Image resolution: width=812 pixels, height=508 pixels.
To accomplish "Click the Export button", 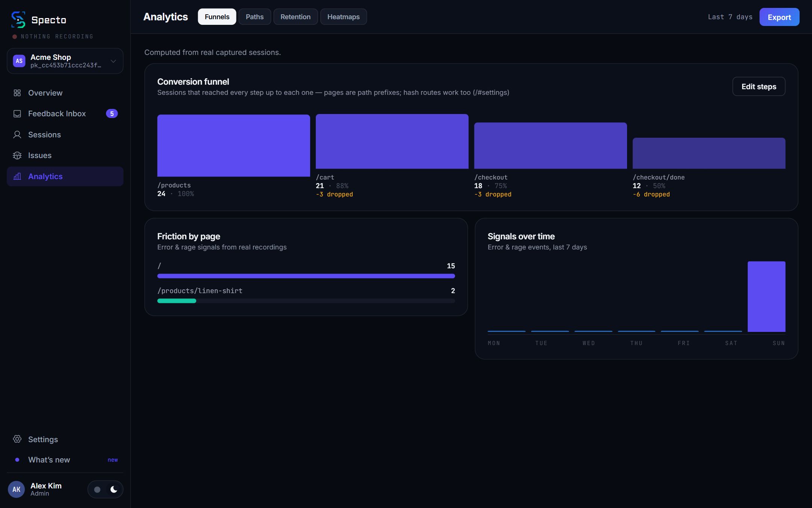I will (x=779, y=17).
